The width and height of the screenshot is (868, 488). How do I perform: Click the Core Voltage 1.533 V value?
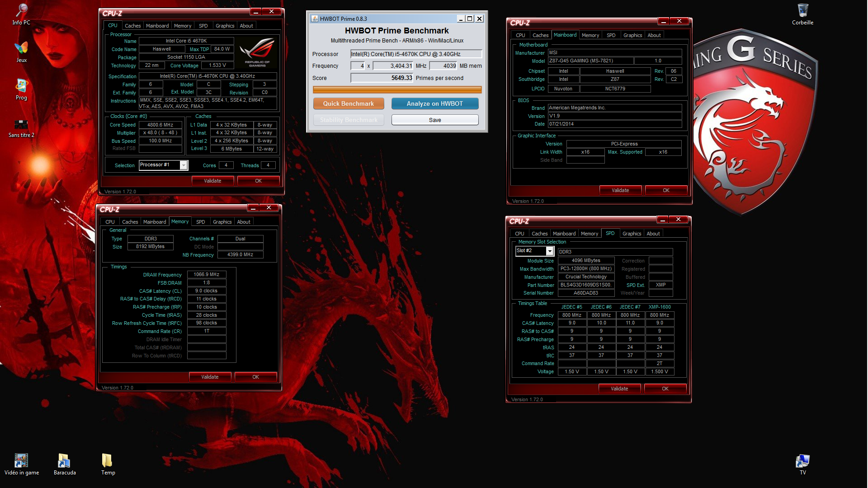coord(217,66)
